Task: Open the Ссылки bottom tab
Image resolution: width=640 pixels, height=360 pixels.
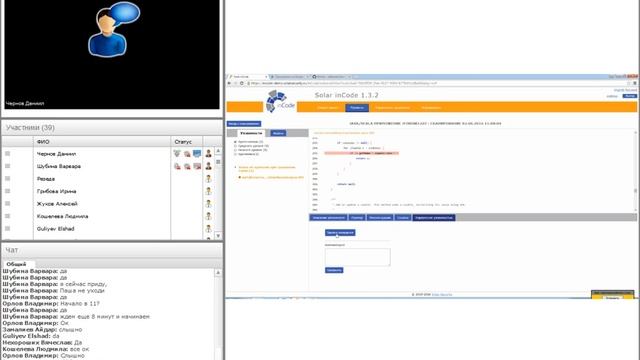Action: [403, 218]
